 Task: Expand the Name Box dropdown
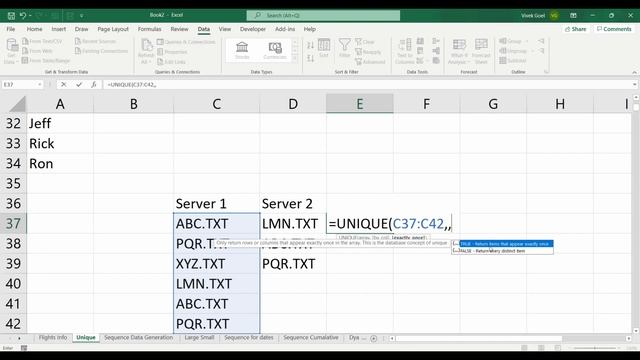coord(40,84)
